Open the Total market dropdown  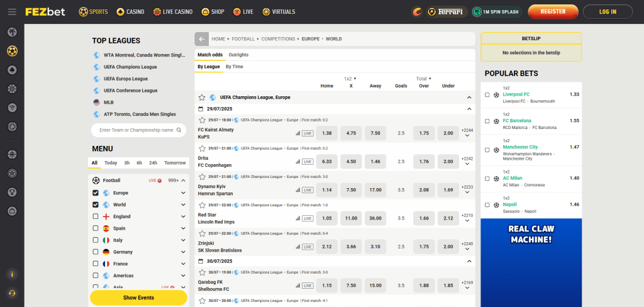pyautogui.click(x=425, y=79)
